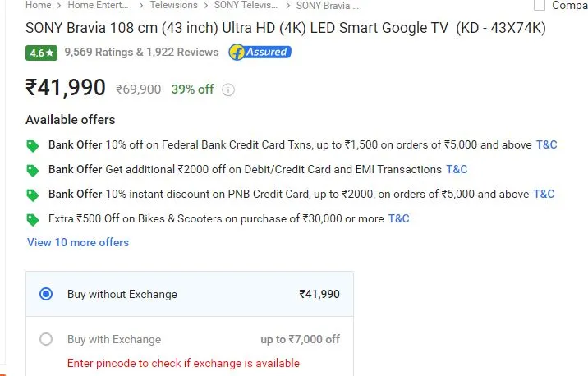Click the green tag icon beside PNB Credit Card offer
588x376 pixels.
tap(33, 195)
